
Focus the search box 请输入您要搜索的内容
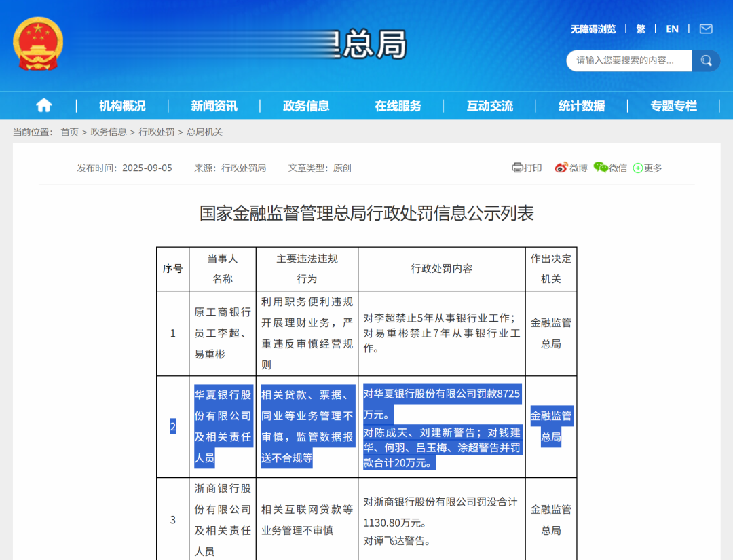click(x=628, y=60)
